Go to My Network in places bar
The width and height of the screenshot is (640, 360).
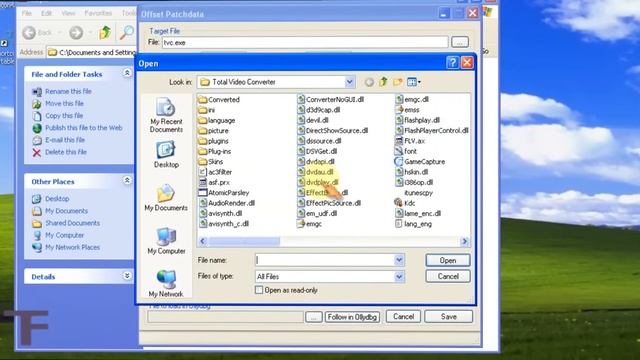click(x=166, y=284)
